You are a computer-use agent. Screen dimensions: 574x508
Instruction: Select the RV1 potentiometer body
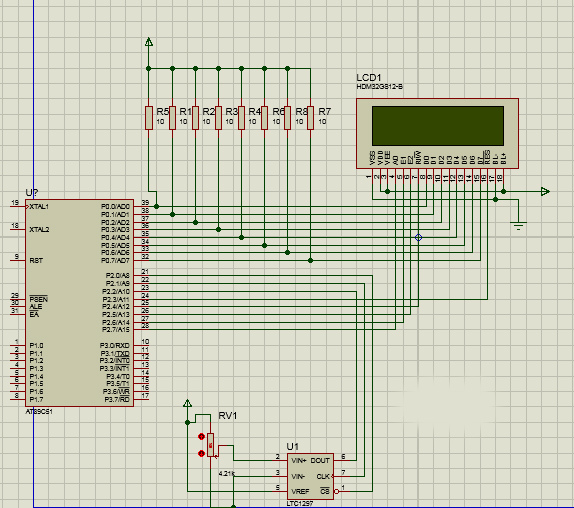(210, 445)
